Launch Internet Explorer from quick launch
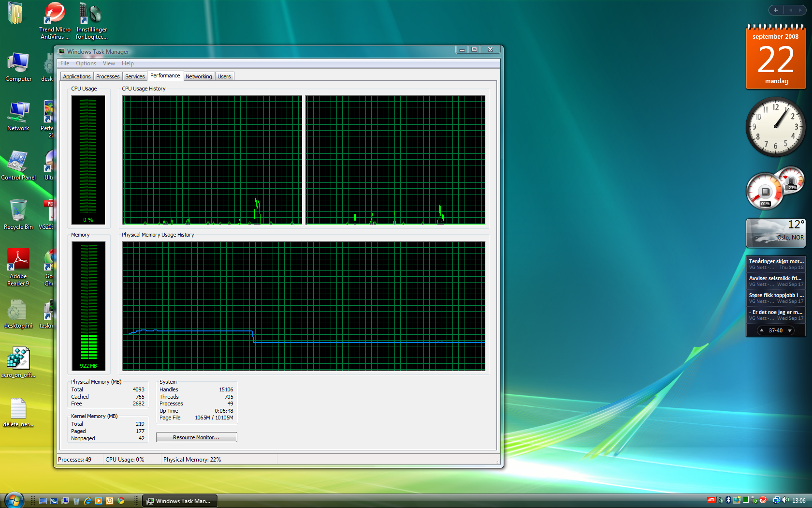 coord(87,501)
